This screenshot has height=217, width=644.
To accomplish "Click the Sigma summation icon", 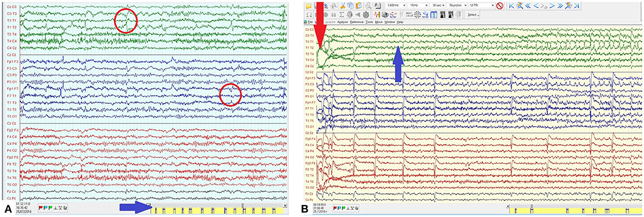I will point(342,15).
